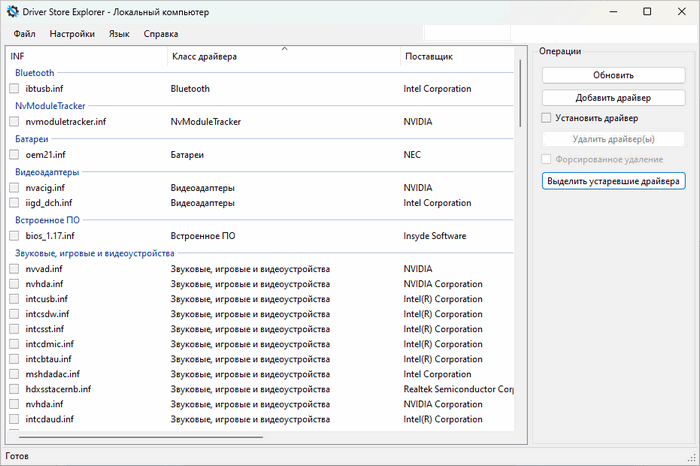Click the Добавить драйвер button
Viewport: 700px width, 466px height.
[x=613, y=98]
